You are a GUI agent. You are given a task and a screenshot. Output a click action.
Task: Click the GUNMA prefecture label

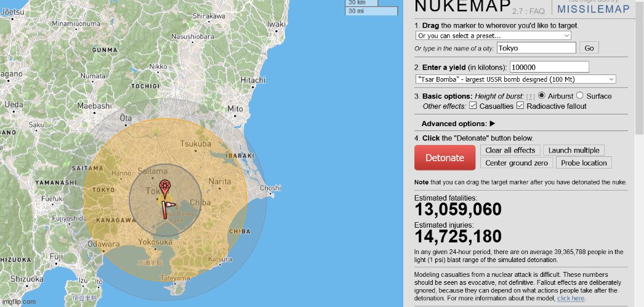[x=105, y=50]
